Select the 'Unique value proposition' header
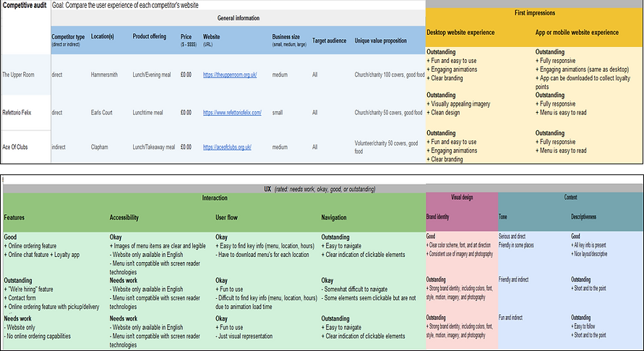This screenshot has height=351, width=644. click(x=381, y=41)
